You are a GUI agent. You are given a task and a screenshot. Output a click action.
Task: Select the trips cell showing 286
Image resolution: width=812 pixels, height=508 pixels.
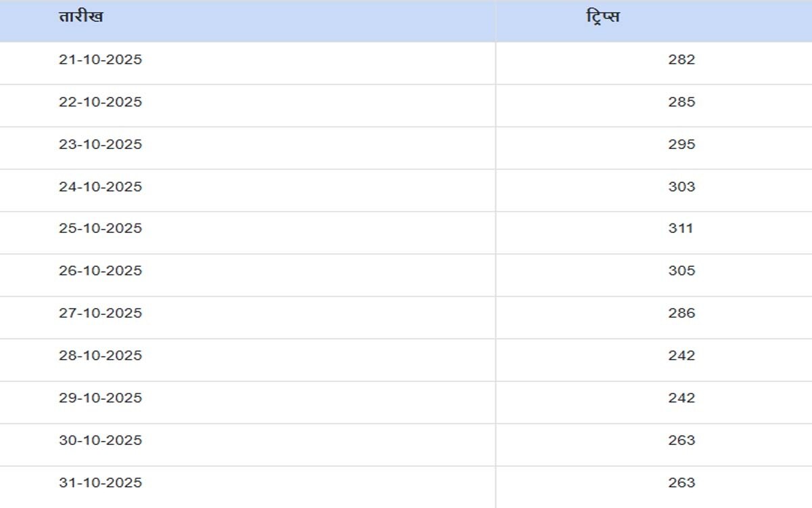[681, 313]
